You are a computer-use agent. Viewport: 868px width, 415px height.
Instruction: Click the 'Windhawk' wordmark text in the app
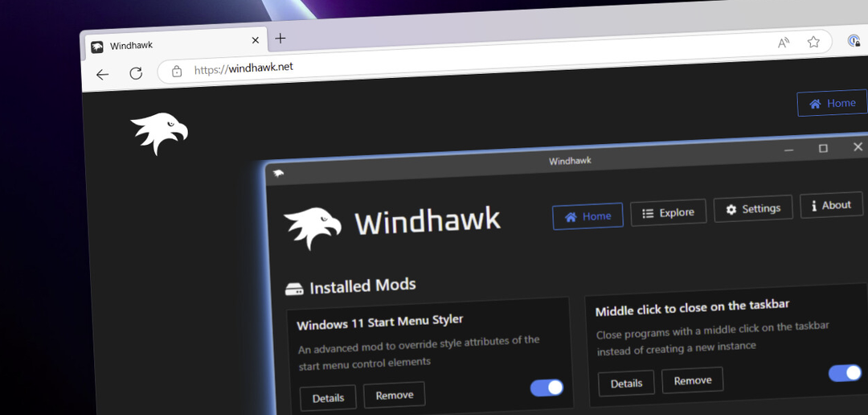428,220
